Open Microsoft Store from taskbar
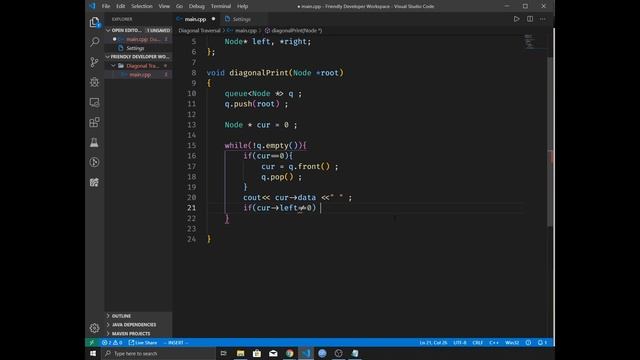Screen dimensions: 640x360 257,353
